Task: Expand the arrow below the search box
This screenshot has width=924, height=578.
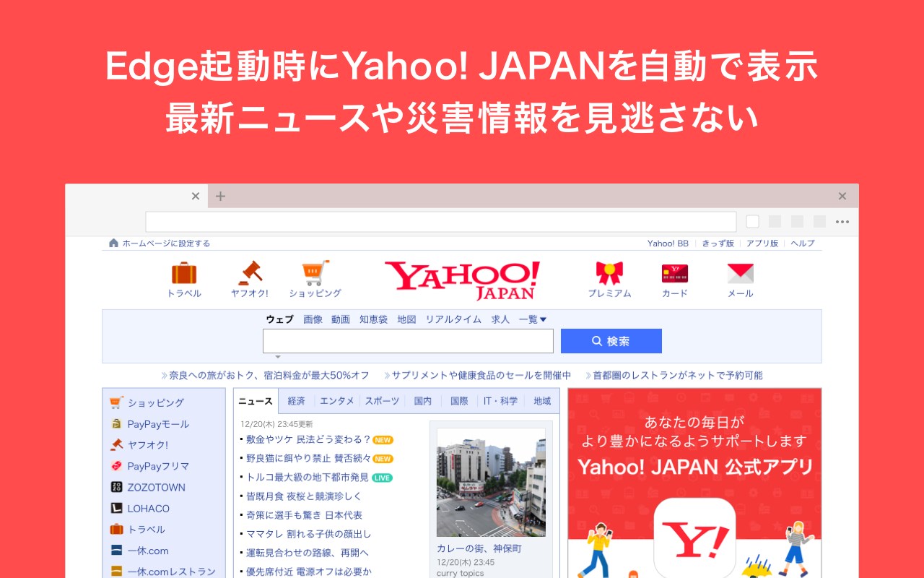Action: pos(277,357)
